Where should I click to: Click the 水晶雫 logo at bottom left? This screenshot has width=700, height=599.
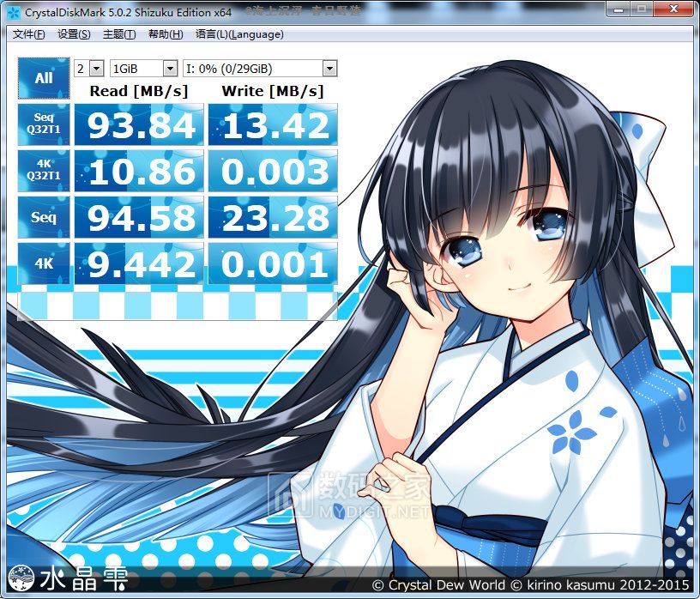pyautogui.click(x=69, y=578)
